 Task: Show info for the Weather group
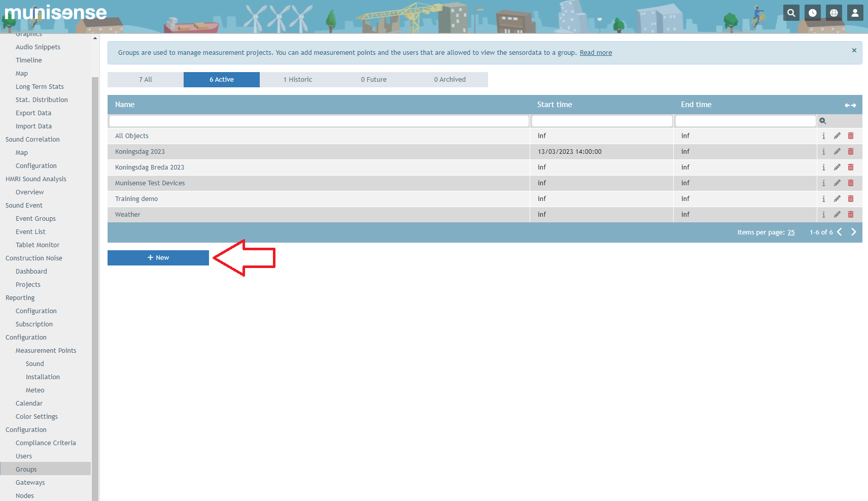point(823,215)
